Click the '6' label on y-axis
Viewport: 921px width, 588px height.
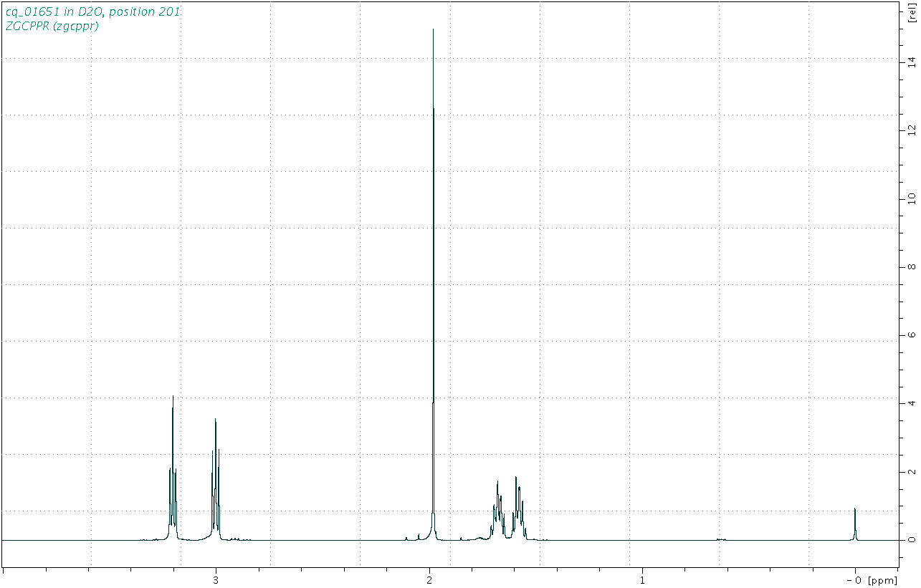[911, 335]
